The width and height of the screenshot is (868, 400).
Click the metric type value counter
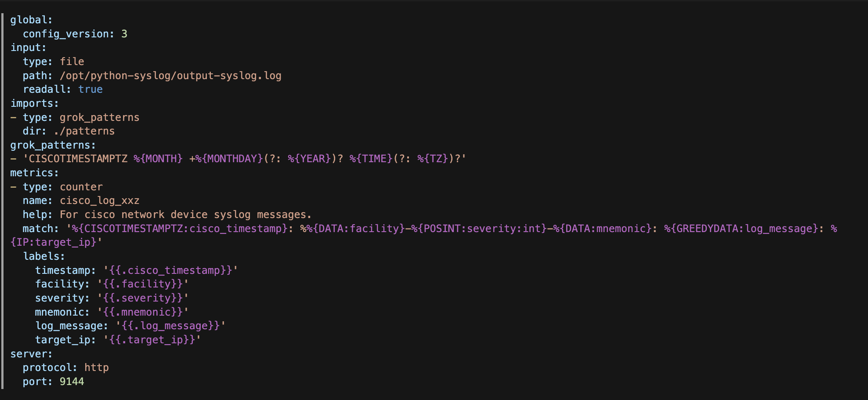[81, 187]
